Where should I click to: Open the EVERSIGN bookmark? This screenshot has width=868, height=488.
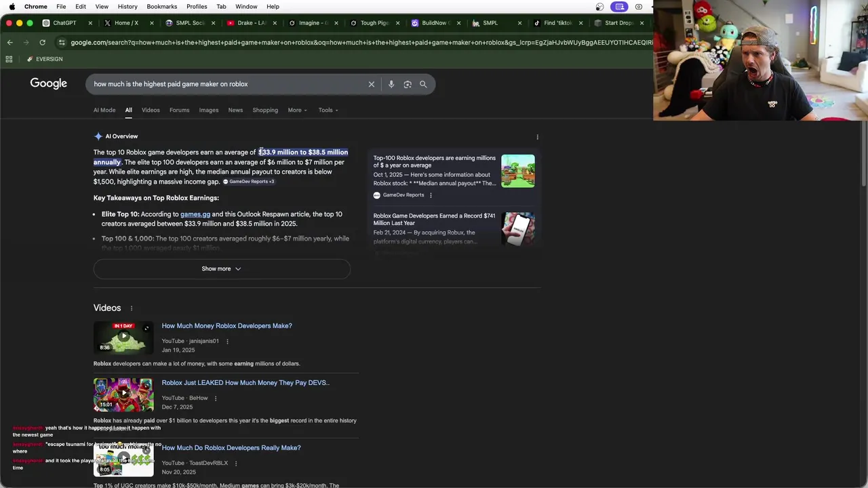pos(45,59)
